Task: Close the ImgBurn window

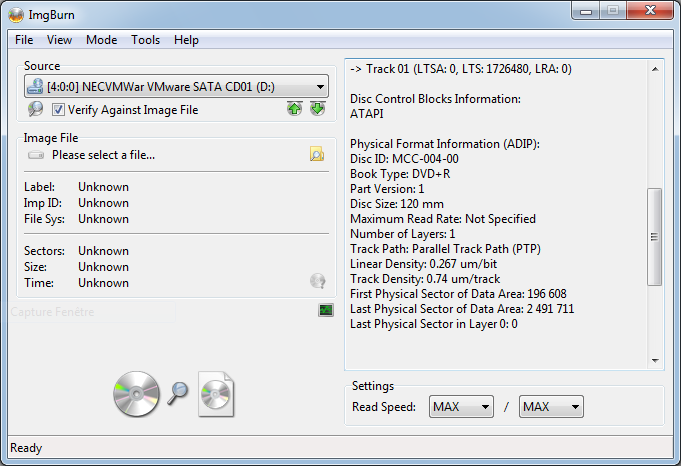Action: (650, 10)
